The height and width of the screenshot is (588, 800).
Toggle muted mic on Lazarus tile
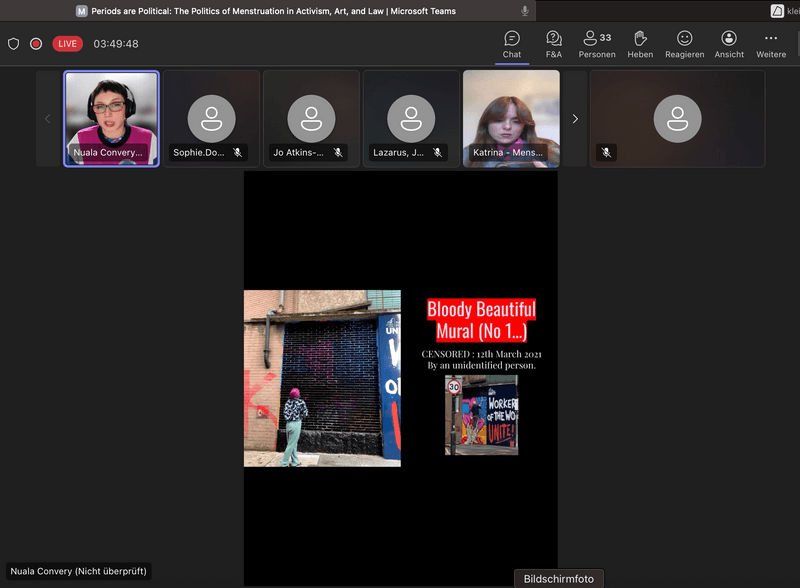(438, 153)
